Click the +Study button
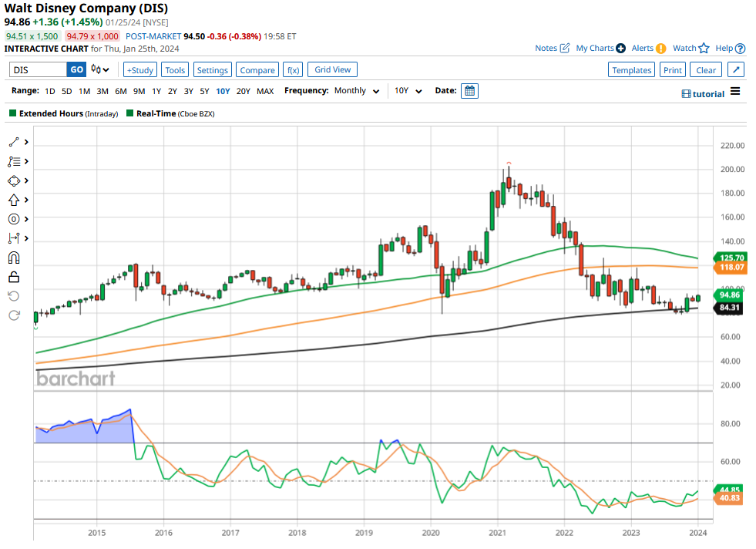756x549 pixels. [x=139, y=70]
